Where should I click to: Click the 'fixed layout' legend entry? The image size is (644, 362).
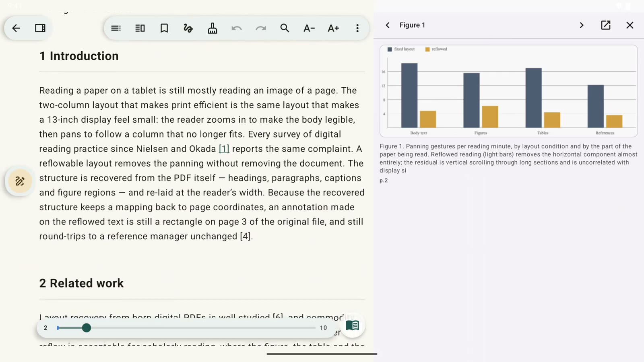tap(401, 49)
